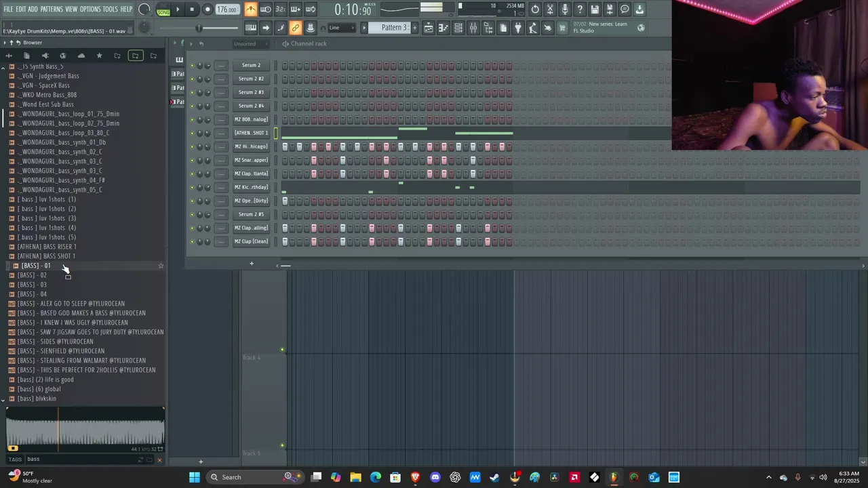Open help question mark icon

tap(580, 9)
